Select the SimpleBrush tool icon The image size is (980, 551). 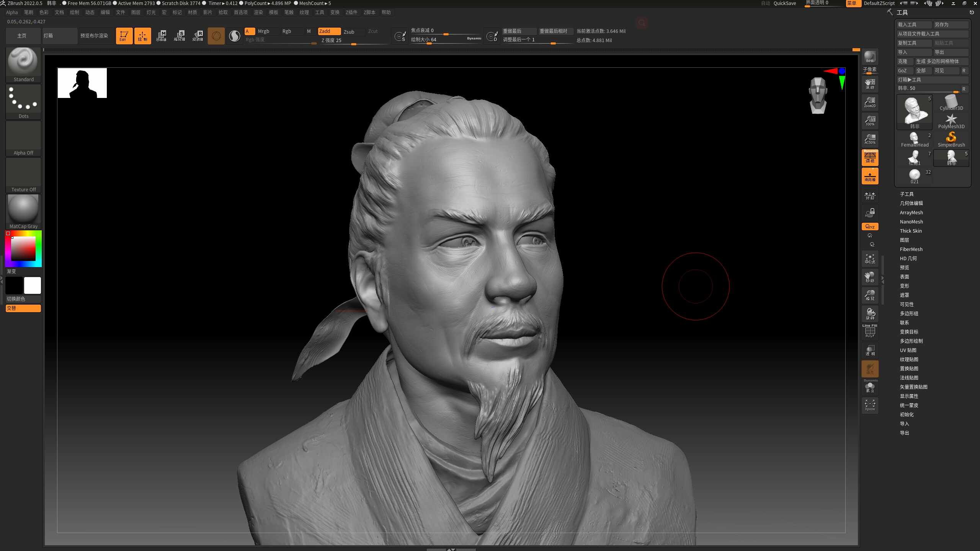point(951,139)
